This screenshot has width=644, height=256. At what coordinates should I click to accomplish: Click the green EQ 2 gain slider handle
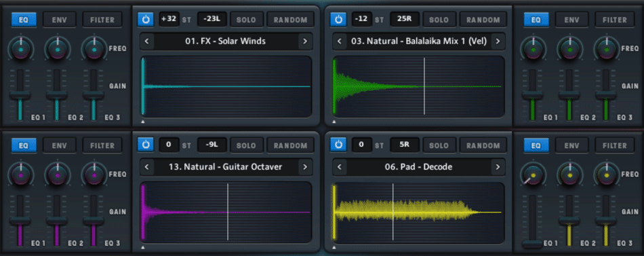569,96
